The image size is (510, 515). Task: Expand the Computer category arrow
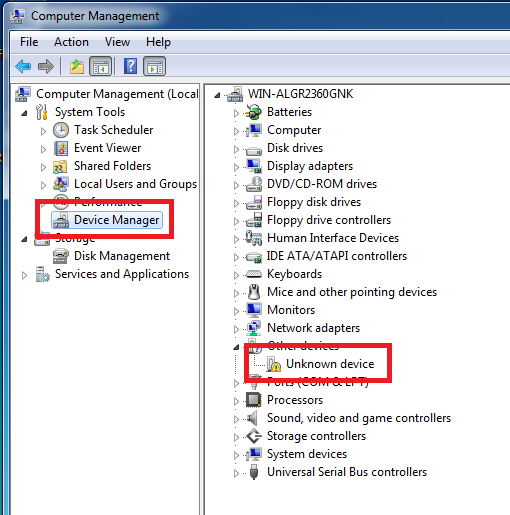point(236,131)
